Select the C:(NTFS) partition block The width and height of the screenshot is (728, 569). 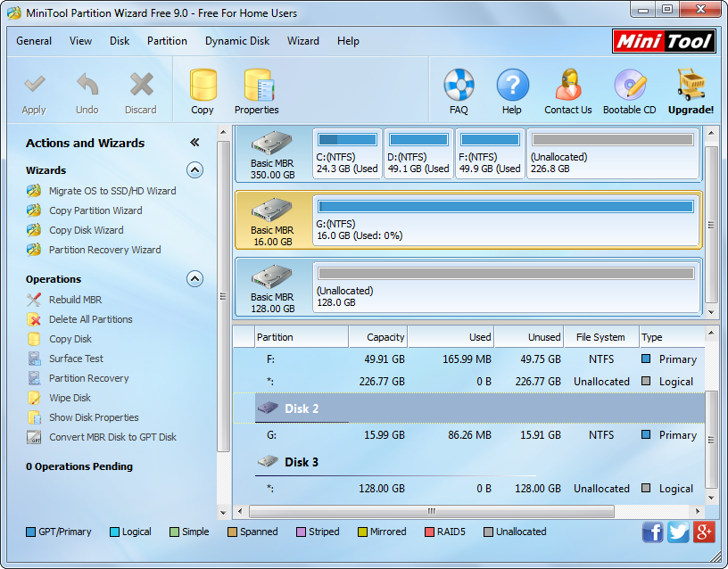(347, 153)
